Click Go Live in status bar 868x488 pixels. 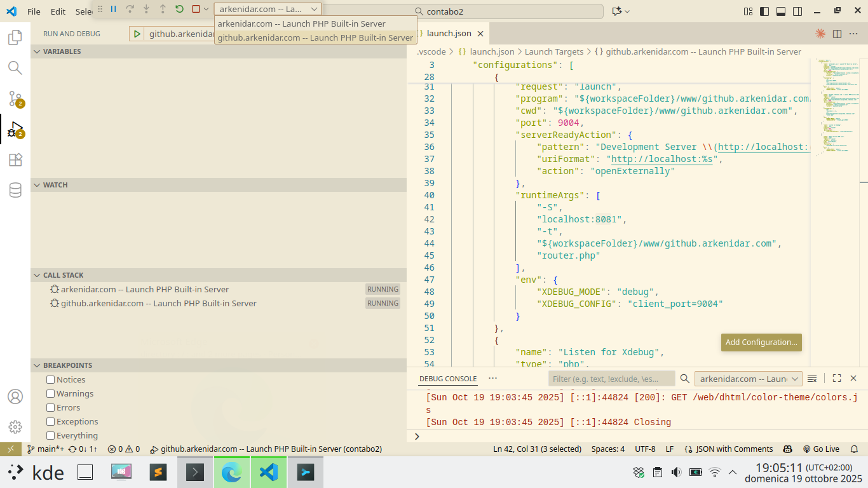[821, 449]
